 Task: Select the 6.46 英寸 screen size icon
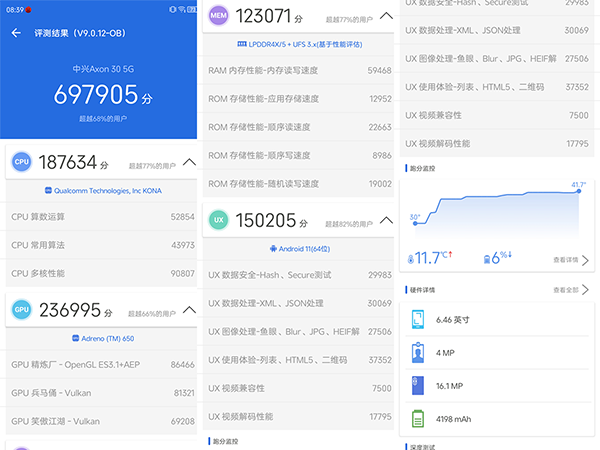(417, 320)
